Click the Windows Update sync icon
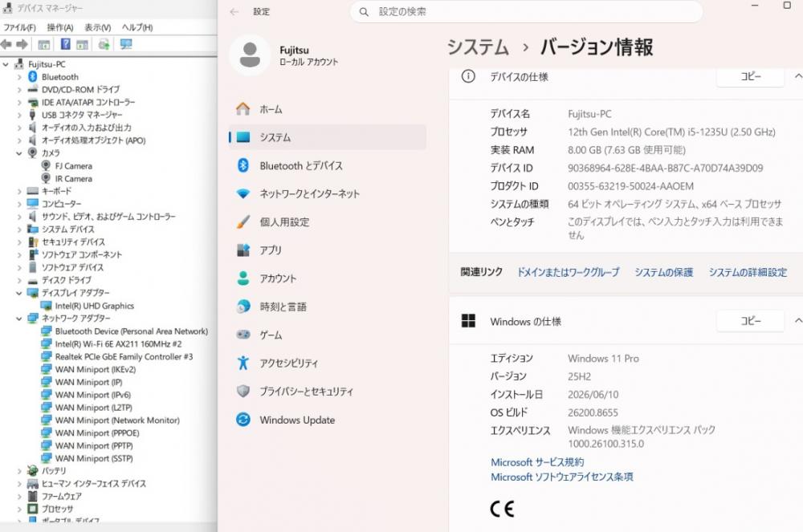The image size is (803, 532). click(243, 420)
